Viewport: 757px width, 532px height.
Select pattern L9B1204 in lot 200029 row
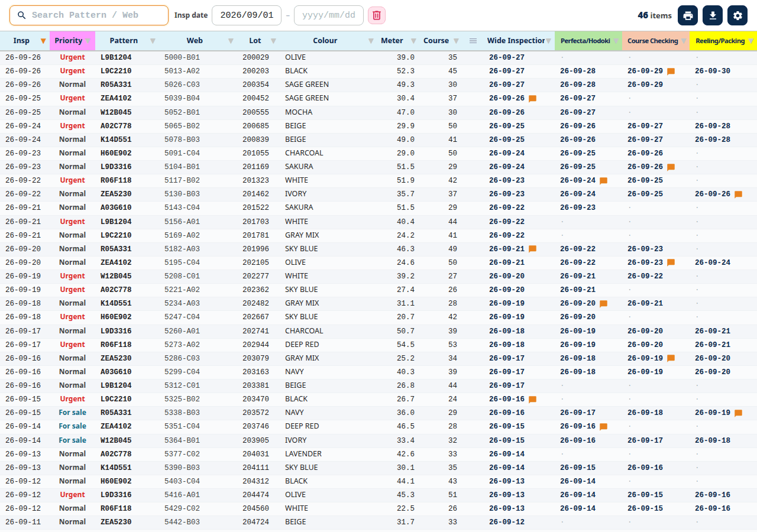click(x=116, y=58)
